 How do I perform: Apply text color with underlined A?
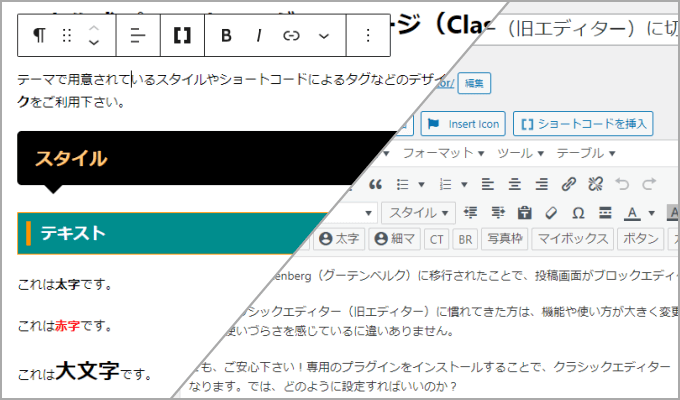point(632,213)
